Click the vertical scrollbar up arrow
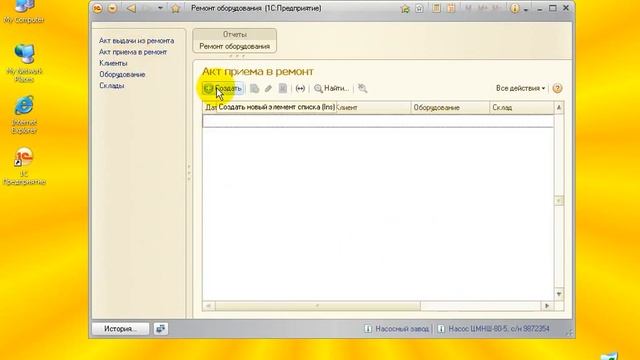 click(x=559, y=108)
